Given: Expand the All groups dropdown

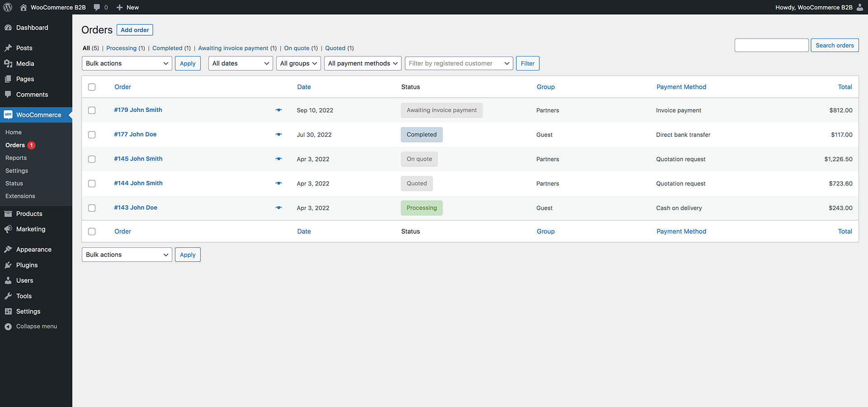Looking at the screenshot, I should pos(298,63).
